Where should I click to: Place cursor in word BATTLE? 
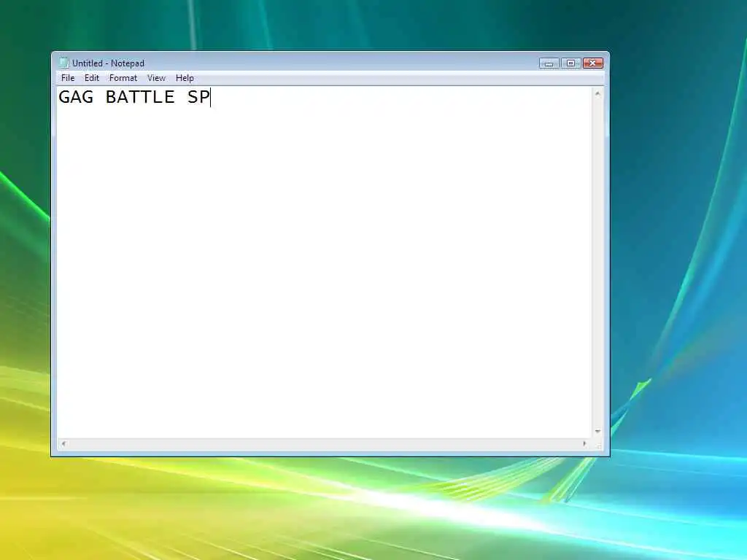point(140,97)
